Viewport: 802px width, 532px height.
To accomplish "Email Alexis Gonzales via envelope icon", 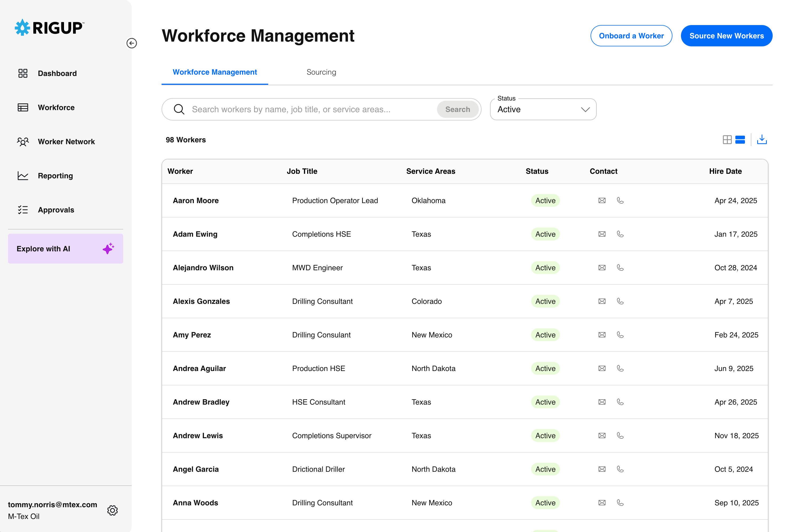I will tap(602, 301).
